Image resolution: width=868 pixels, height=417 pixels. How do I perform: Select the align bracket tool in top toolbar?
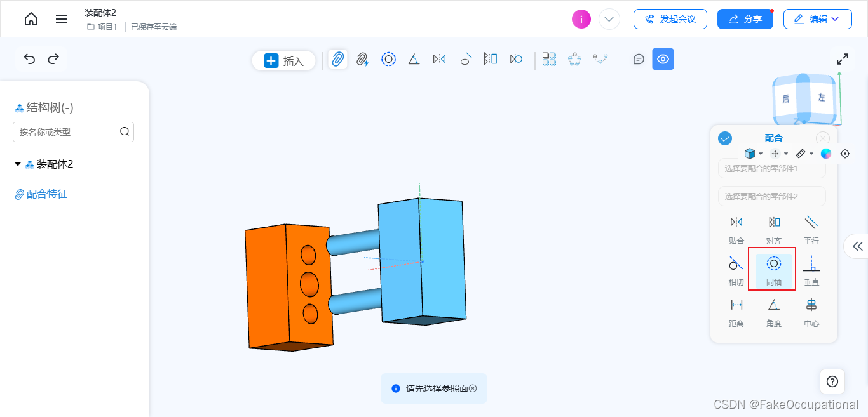click(490, 59)
